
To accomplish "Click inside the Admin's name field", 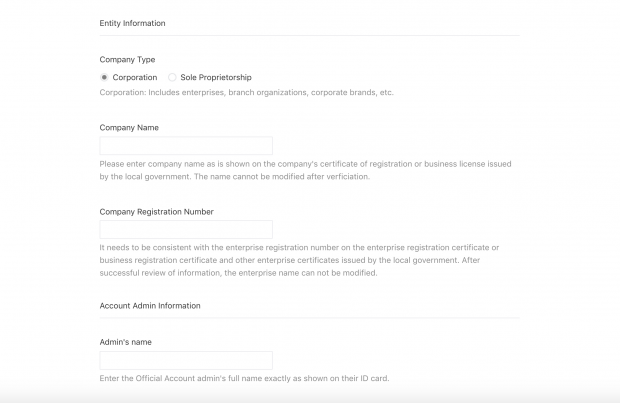I will (x=186, y=360).
